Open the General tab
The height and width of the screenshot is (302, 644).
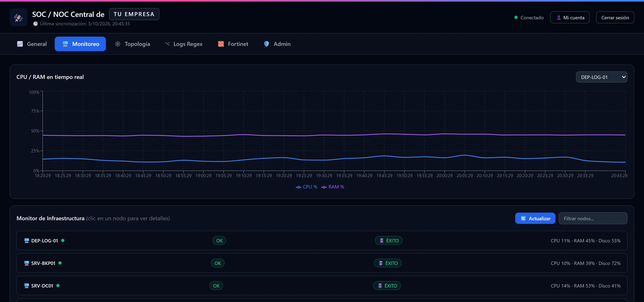pos(32,44)
